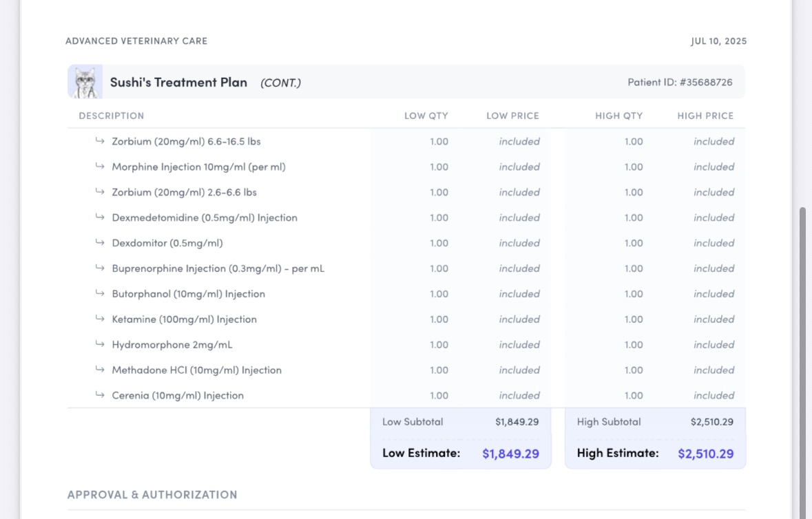812x519 pixels.
Task: Click the Dexmedetomidine Injection row
Action: point(406,218)
